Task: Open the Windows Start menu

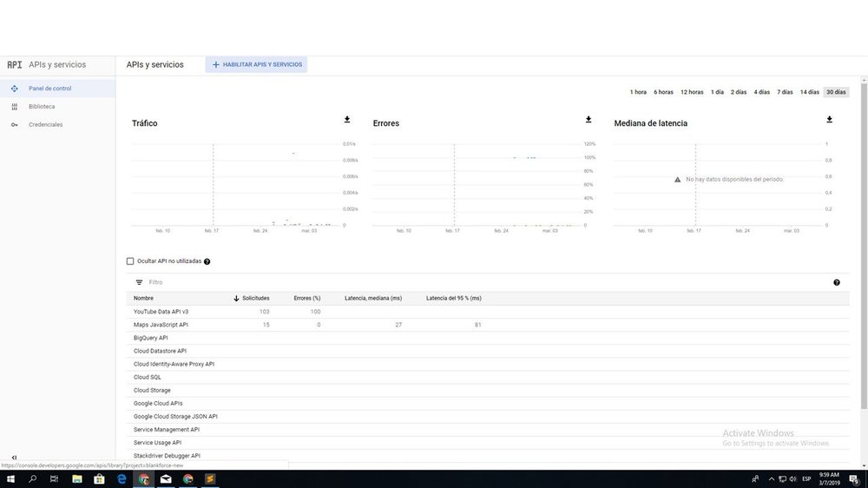Action: click(10, 479)
